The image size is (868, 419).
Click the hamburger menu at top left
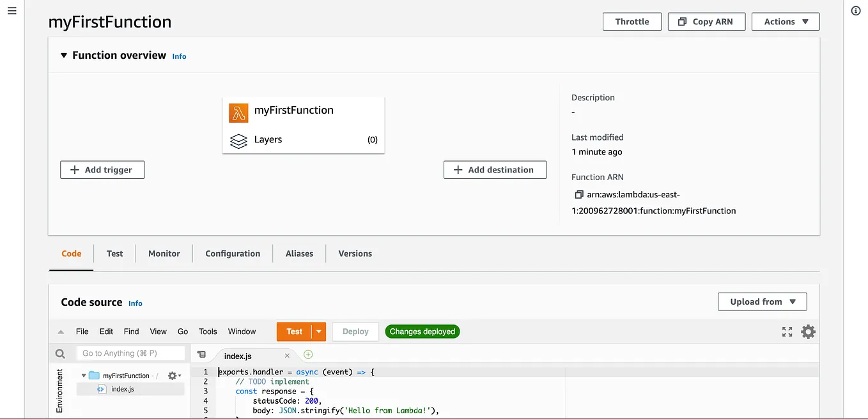click(x=12, y=10)
